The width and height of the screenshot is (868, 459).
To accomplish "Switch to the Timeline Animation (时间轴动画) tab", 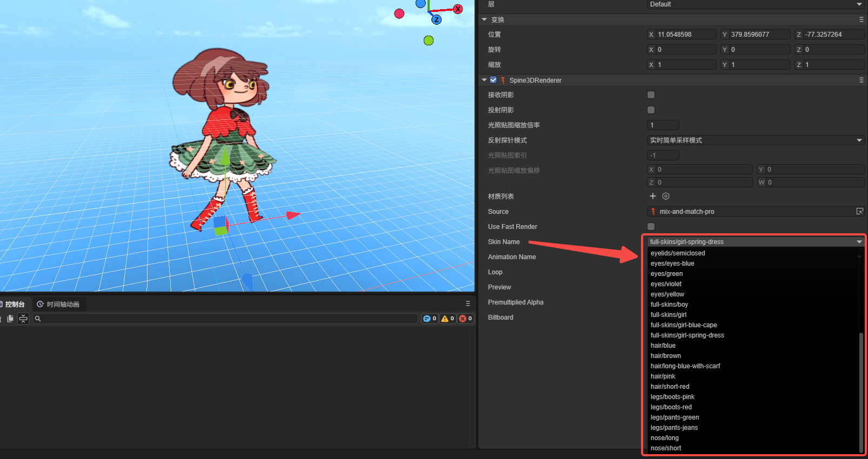I will (58, 305).
